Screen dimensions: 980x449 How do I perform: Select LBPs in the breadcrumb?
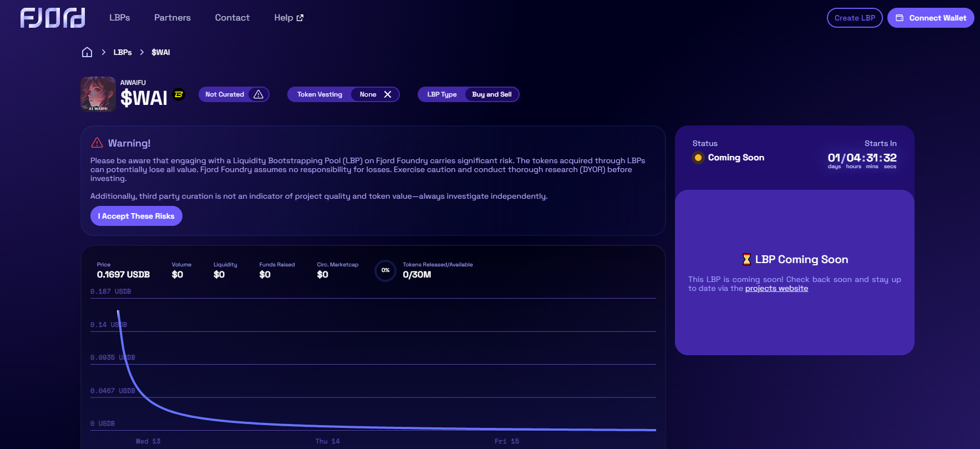click(x=123, y=52)
